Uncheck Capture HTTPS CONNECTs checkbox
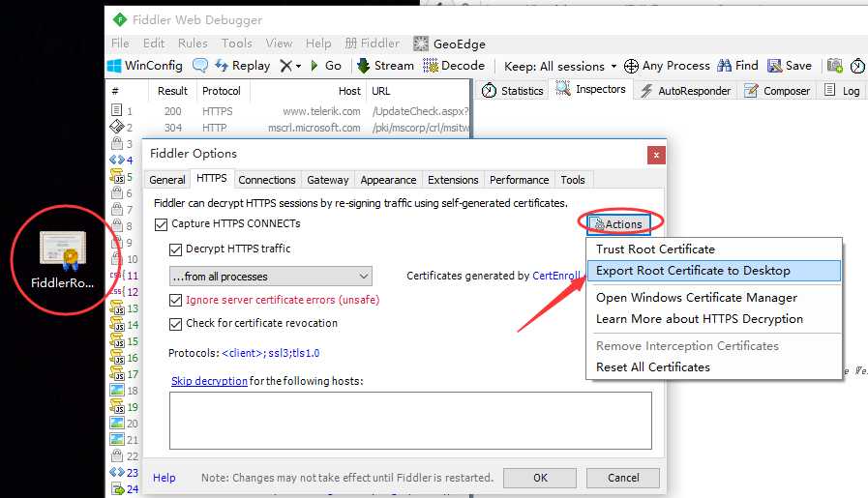 (161, 224)
